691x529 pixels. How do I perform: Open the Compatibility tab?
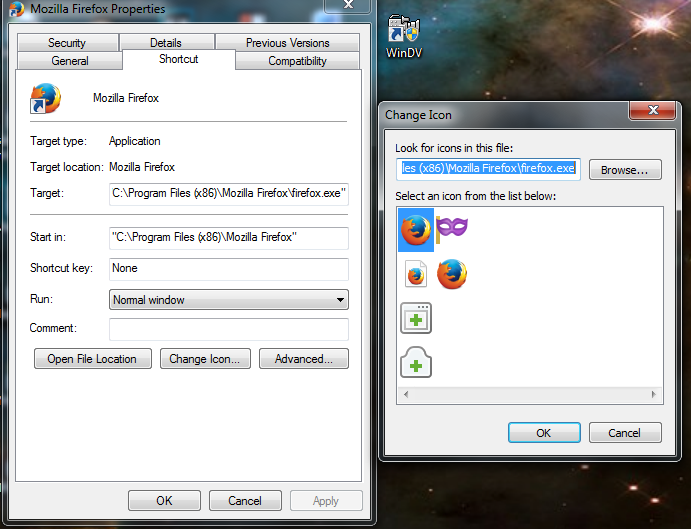(297, 61)
